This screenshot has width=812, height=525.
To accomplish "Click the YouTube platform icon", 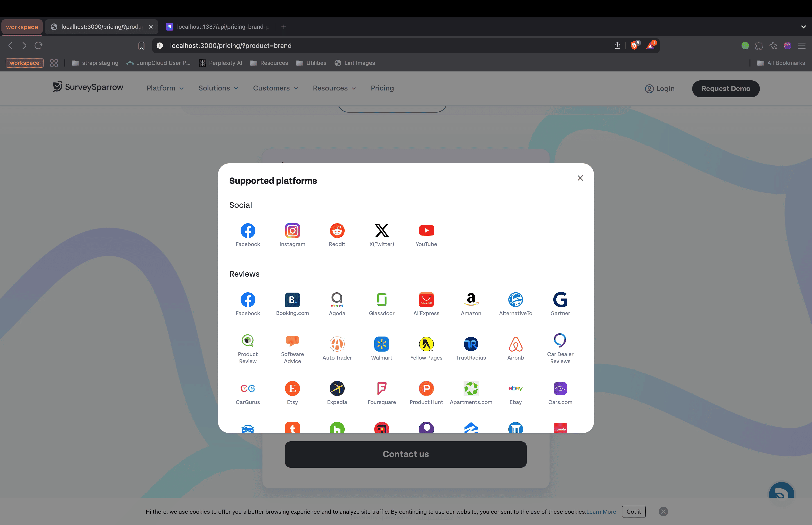I will (426, 231).
